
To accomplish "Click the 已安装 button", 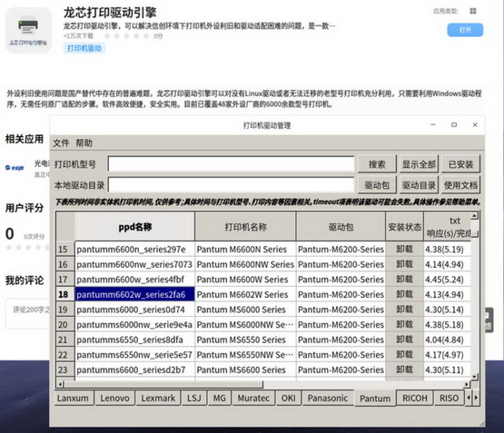I will 461,164.
